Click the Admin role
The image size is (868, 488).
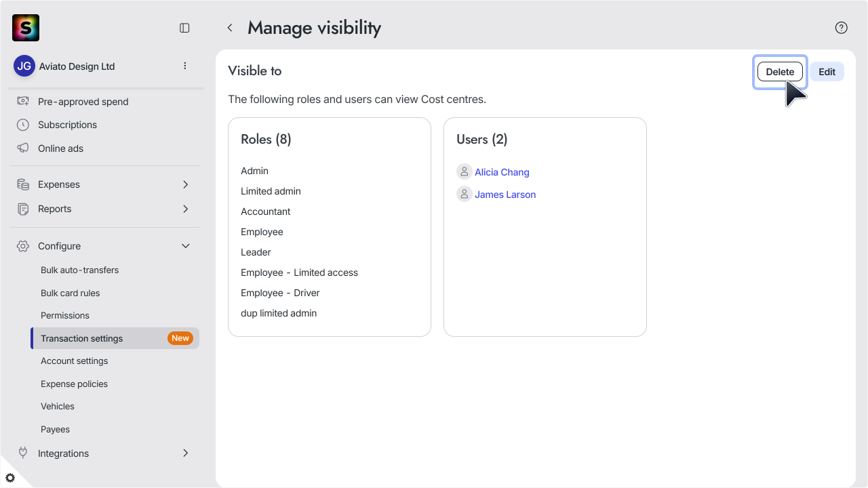(x=254, y=171)
